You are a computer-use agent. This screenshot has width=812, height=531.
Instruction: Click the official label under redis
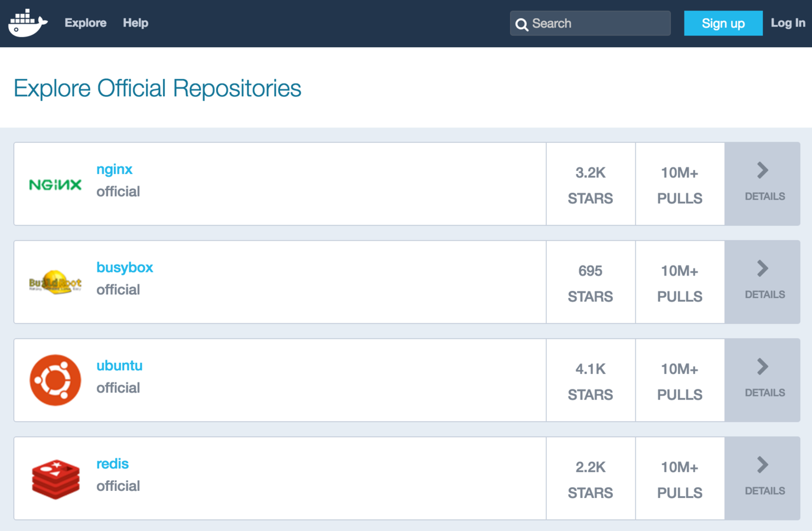coord(118,486)
